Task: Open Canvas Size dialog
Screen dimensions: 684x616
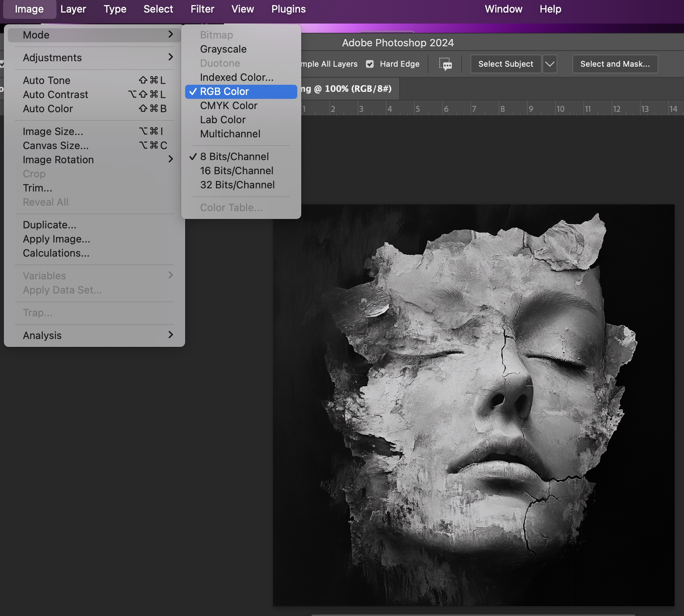Action: (94, 146)
